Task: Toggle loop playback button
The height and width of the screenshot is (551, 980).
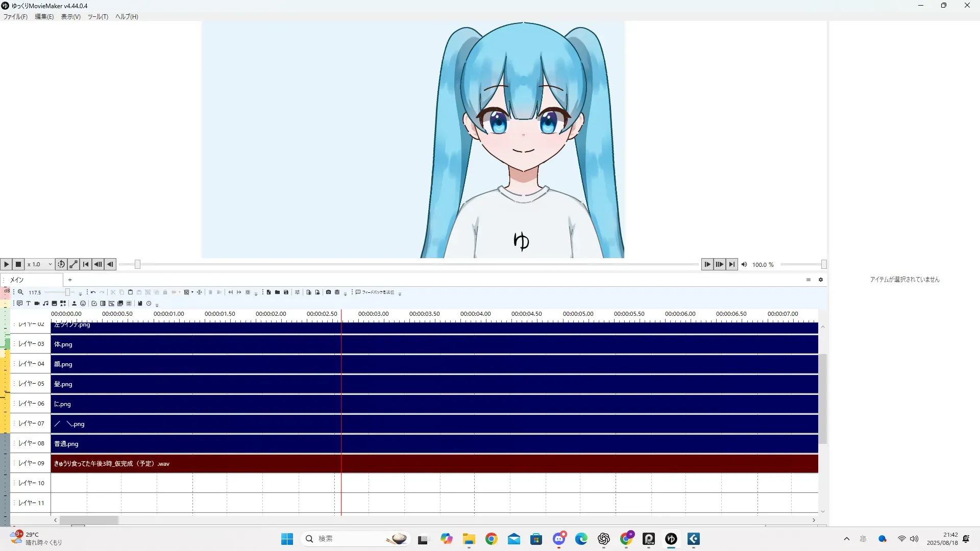Action: click(61, 264)
